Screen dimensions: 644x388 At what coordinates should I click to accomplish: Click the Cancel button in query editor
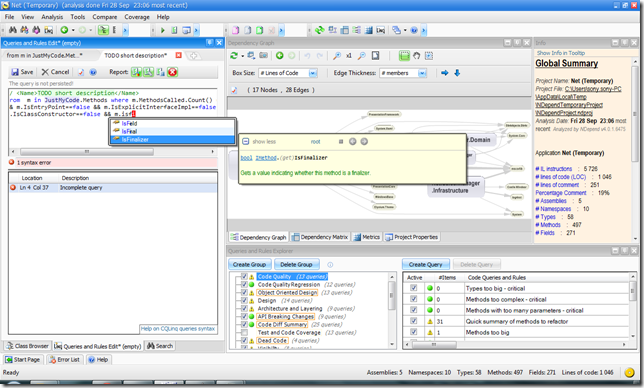(x=56, y=72)
